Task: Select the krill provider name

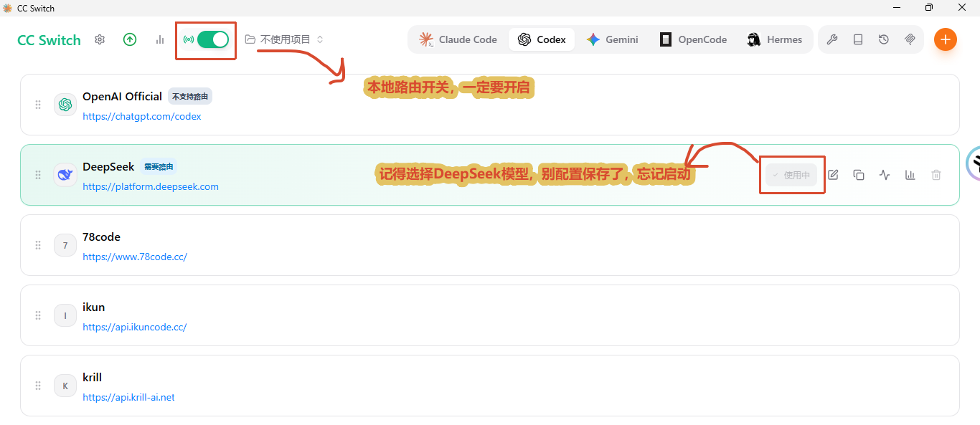Action: pos(93,377)
